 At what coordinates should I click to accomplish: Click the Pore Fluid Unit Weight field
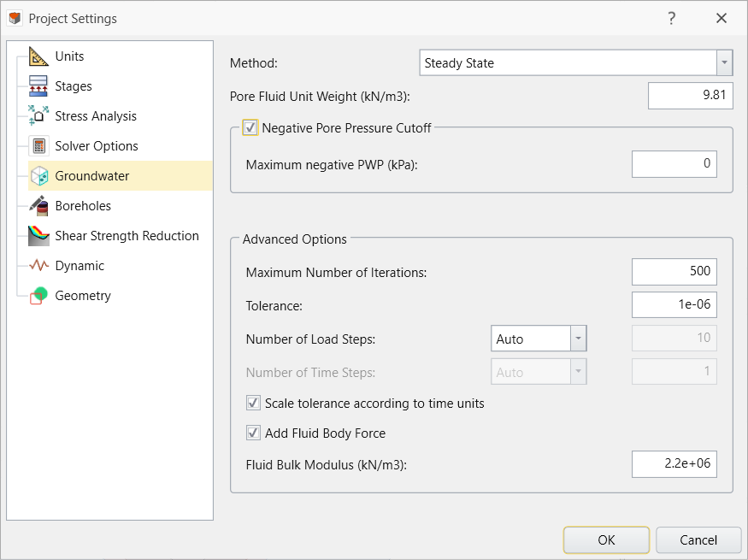(x=690, y=96)
